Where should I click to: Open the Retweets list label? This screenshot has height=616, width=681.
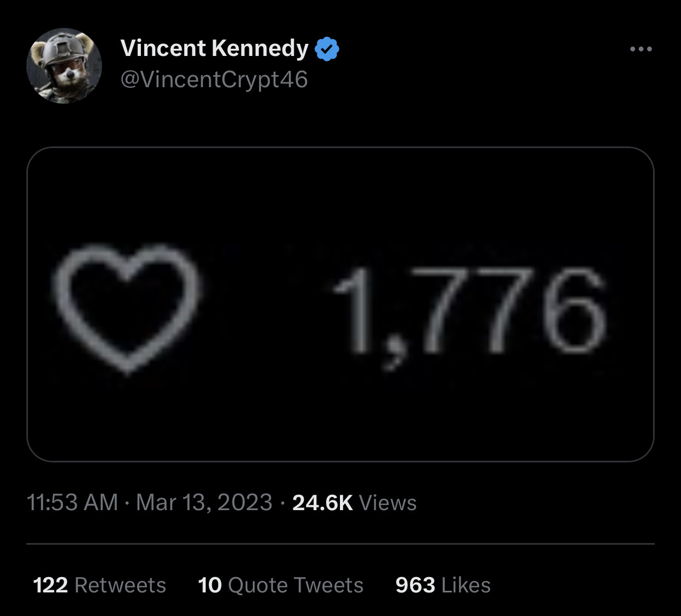tap(120, 585)
